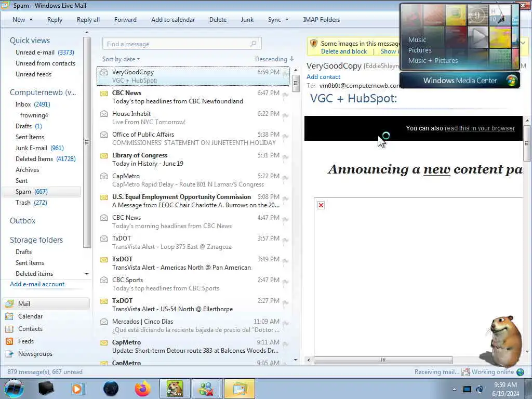Click the Add contact link
The image size is (532, 399).
[323, 77]
